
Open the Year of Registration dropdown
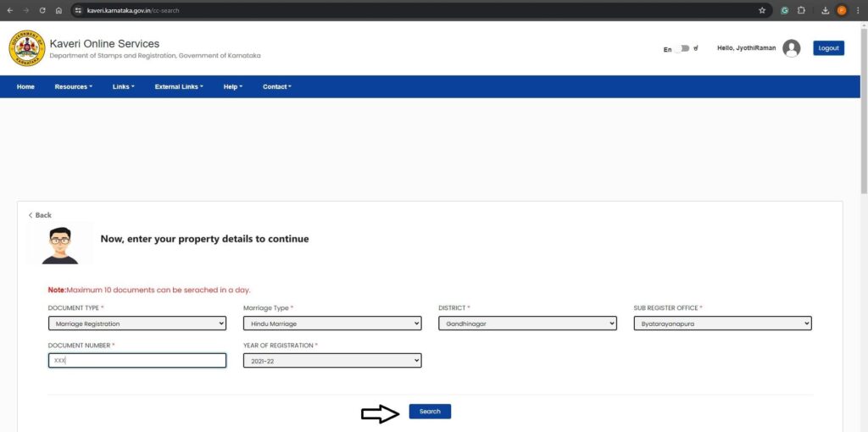click(x=332, y=361)
